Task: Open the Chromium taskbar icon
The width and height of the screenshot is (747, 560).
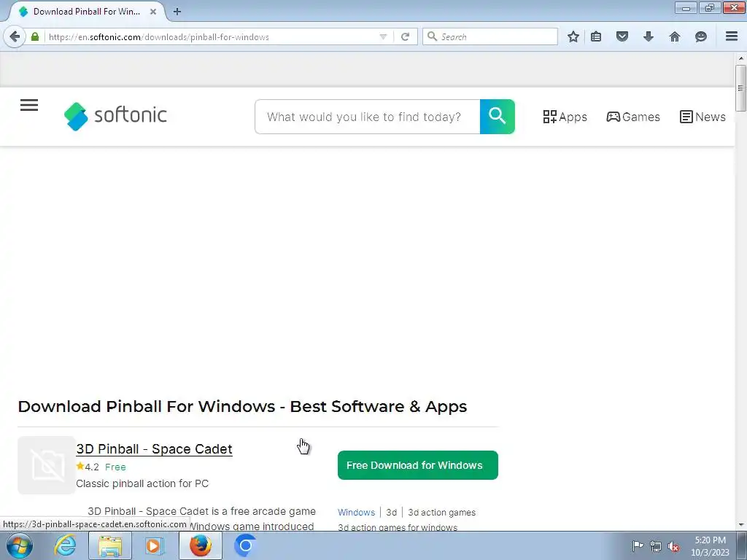Action: [x=245, y=545]
